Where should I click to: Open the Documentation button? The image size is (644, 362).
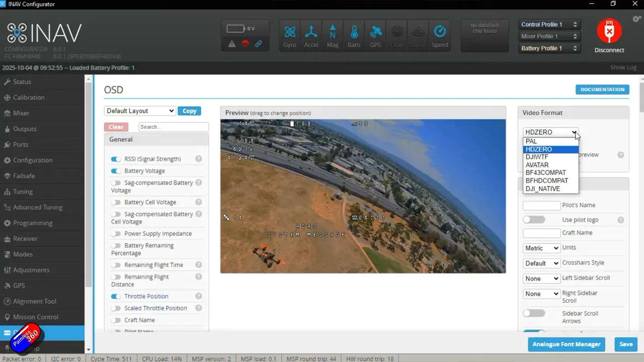[x=602, y=89]
